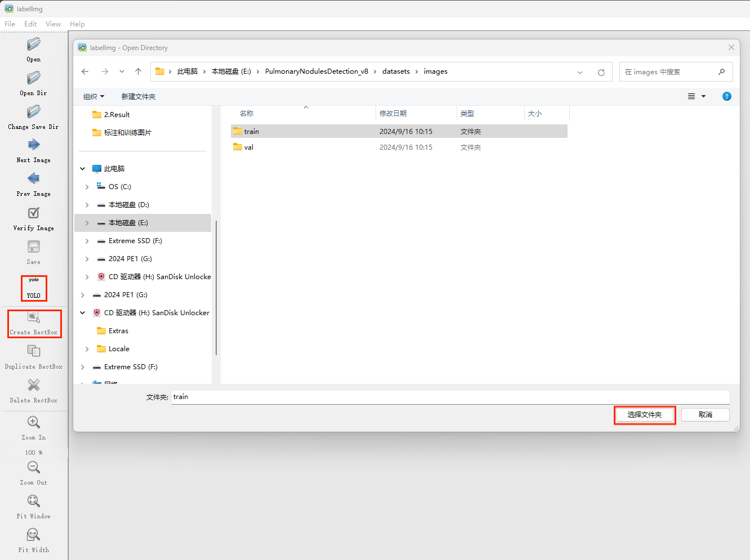
Task: Open the dialog help question icon
Action: [727, 96]
